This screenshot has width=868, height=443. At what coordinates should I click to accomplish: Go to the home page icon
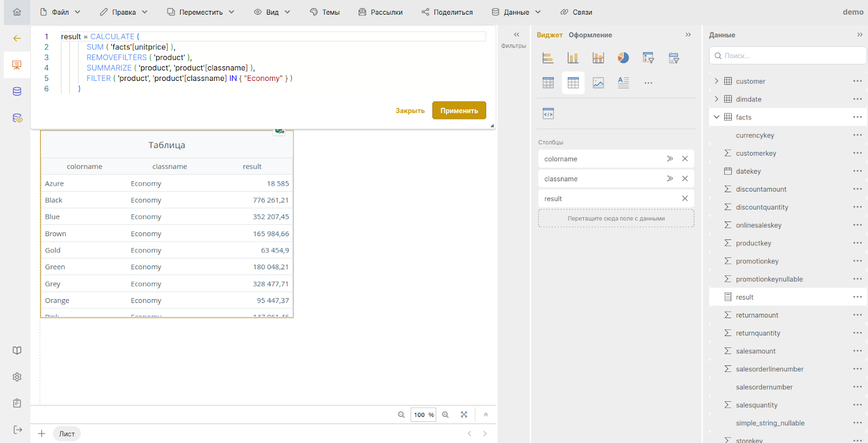[17, 12]
